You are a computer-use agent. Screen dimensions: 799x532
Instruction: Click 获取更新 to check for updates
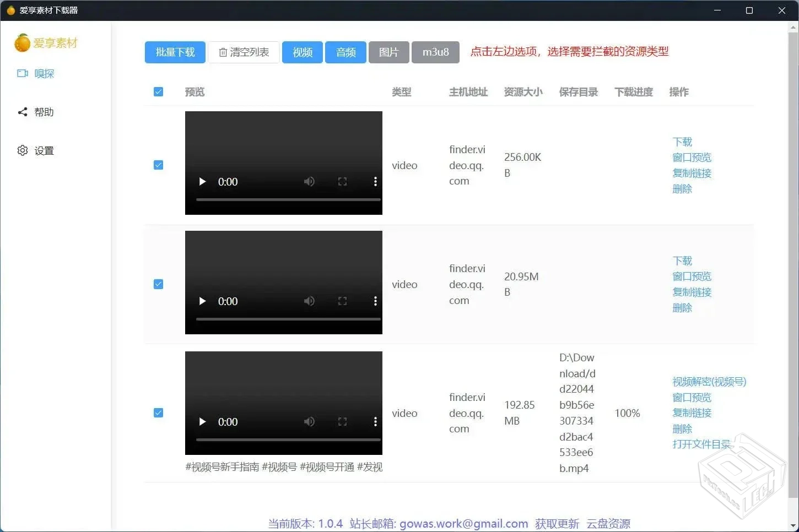(x=557, y=523)
